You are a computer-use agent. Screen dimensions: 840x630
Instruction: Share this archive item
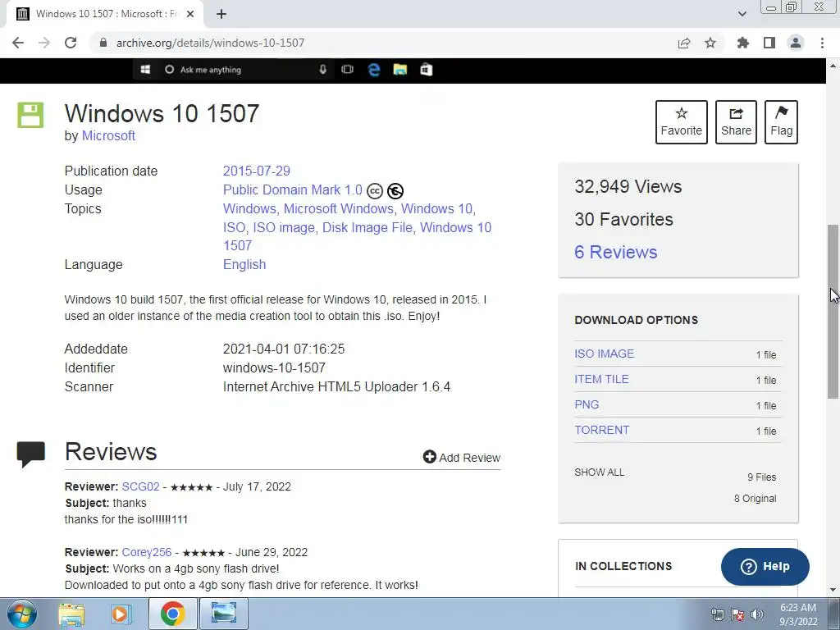(x=736, y=122)
